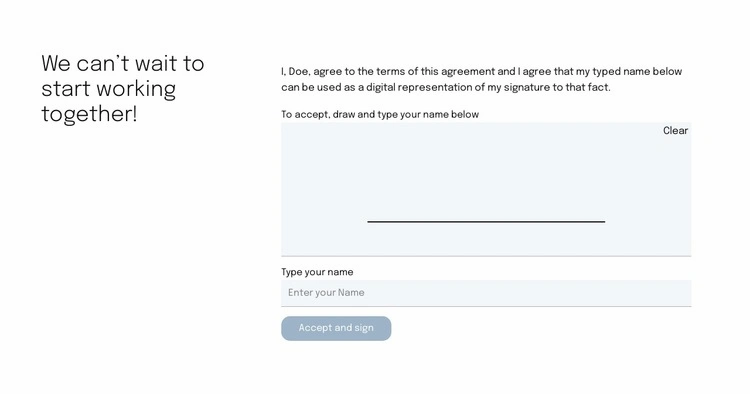The height and width of the screenshot is (394, 750).
Task: Select the 'Type your name' label
Action: click(317, 272)
